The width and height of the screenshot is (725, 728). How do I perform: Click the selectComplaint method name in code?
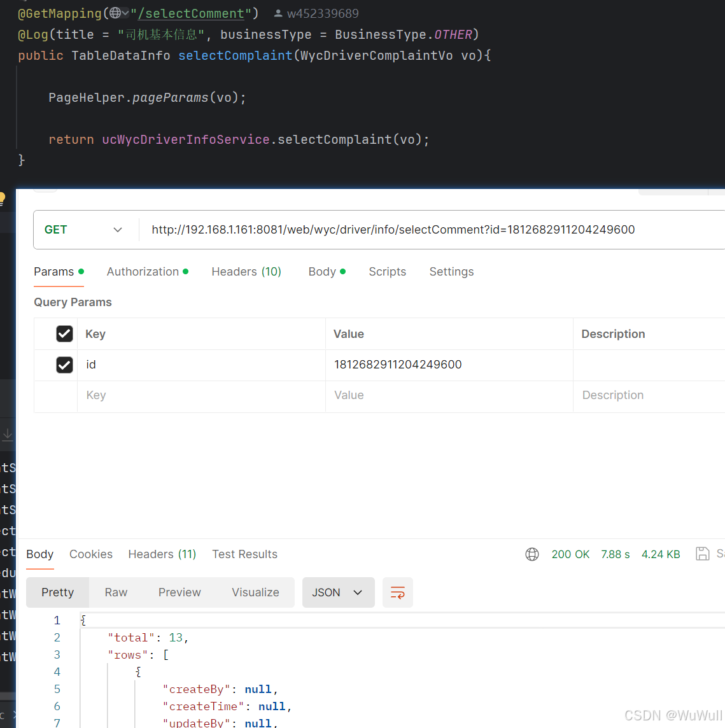(x=236, y=56)
